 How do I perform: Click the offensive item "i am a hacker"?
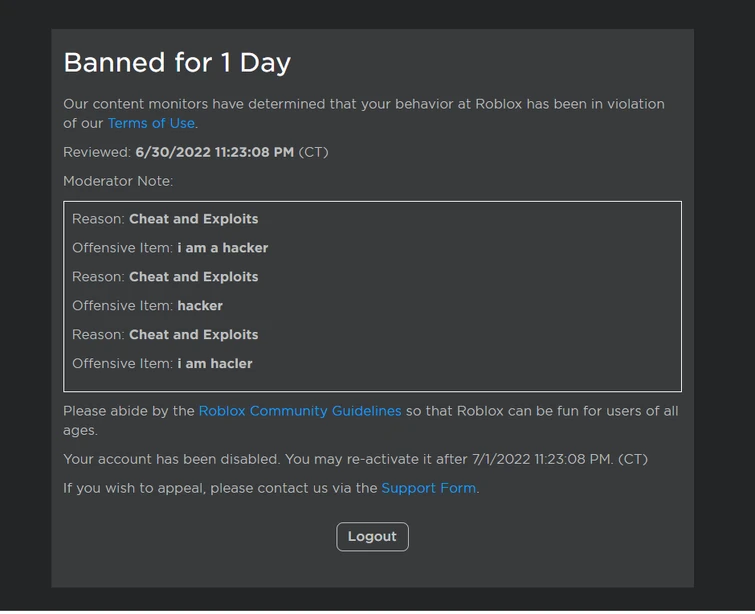click(222, 248)
